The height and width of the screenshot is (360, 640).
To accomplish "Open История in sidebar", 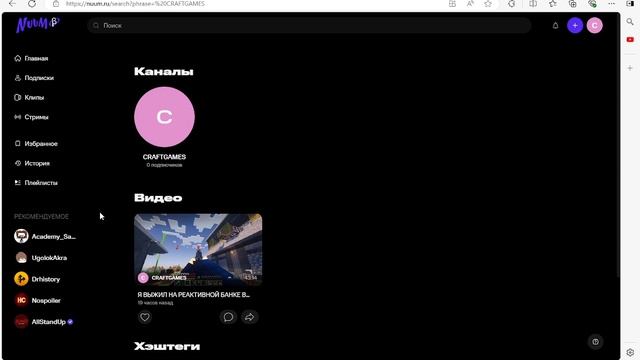I will click(32, 163).
